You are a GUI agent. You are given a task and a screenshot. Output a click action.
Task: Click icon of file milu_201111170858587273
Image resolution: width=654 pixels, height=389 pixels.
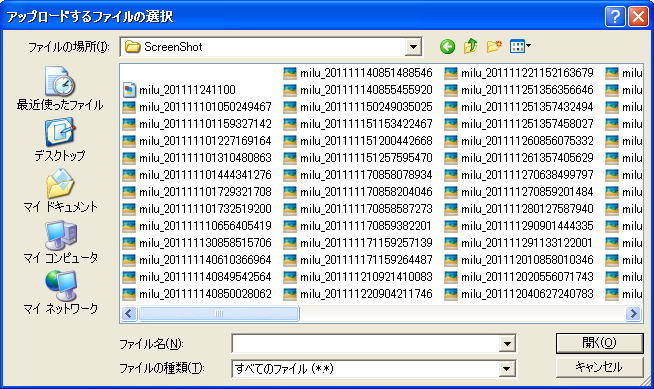click(290, 209)
